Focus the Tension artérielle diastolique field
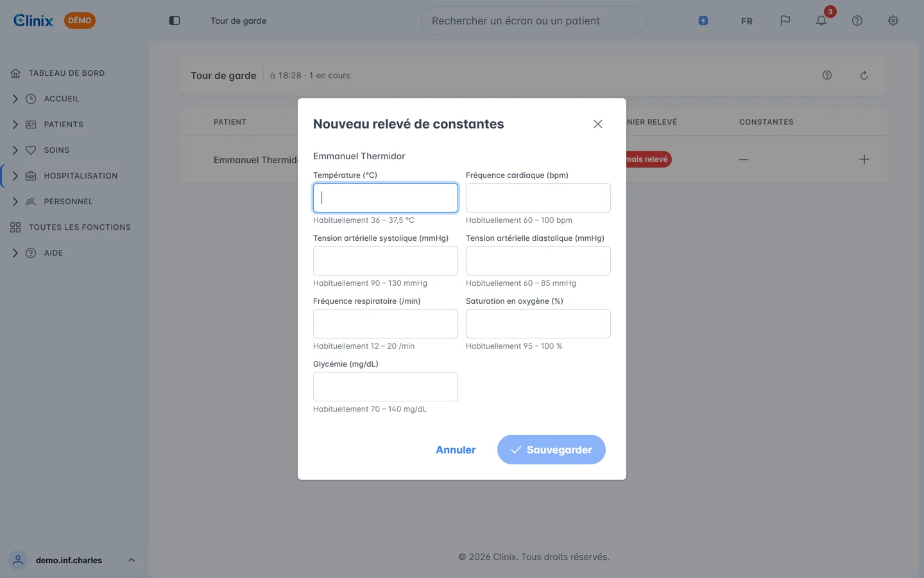This screenshot has height=578, width=924. click(538, 261)
